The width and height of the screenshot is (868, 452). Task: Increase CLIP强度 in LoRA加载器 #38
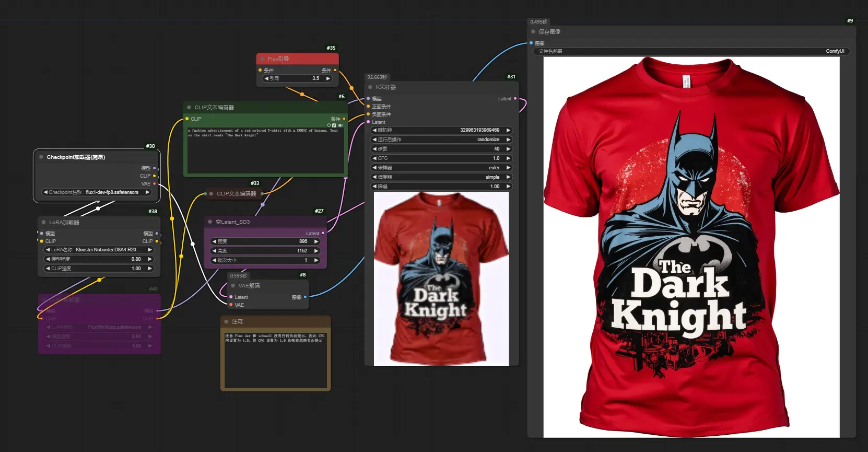point(150,269)
